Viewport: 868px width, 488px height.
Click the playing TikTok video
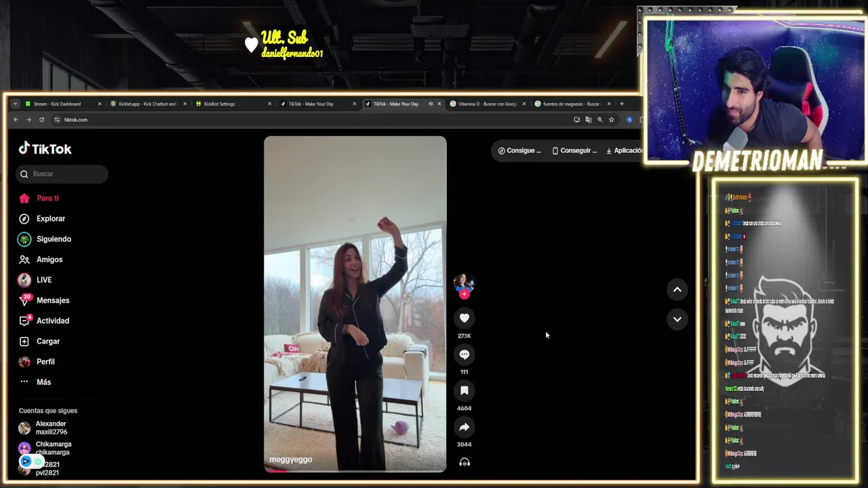[x=355, y=304]
